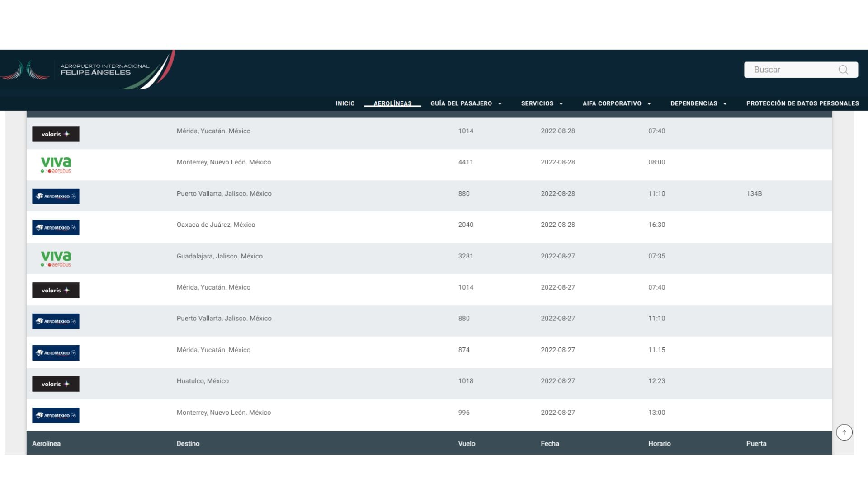The image size is (868, 488).
Task: Click Viva Aerobus logo for Monterrey flight 4411
Action: pos(56,165)
